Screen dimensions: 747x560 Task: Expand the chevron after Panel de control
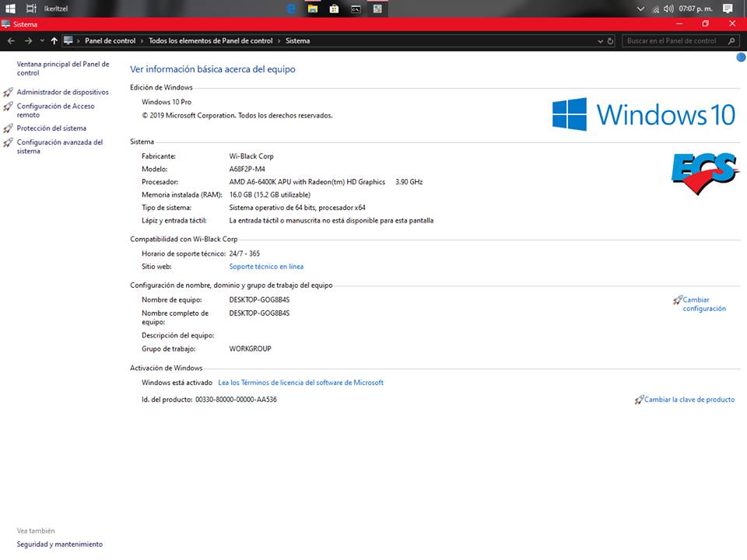[142, 41]
